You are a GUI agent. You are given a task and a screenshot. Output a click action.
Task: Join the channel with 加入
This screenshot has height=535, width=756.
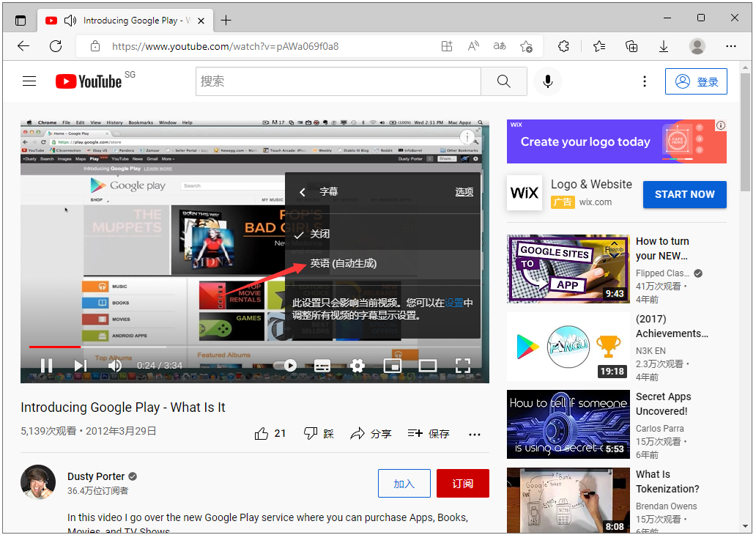[x=404, y=484]
